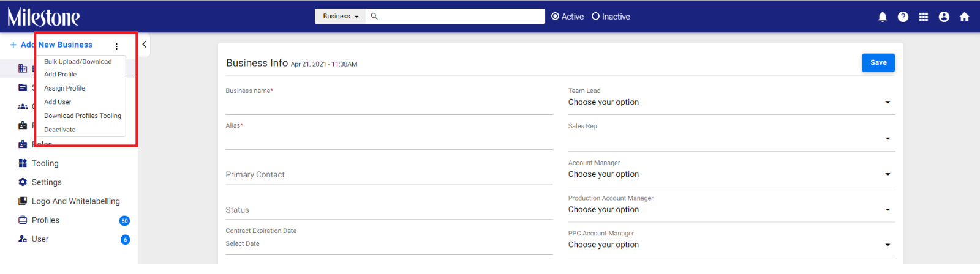The width and height of the screenshot is (980, 274).
Task: Open User in the sidebar
Action: [40, 239]
